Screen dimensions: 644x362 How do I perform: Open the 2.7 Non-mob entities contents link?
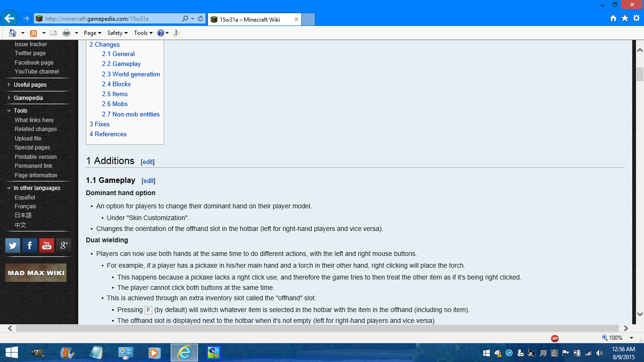click(131, 114)
